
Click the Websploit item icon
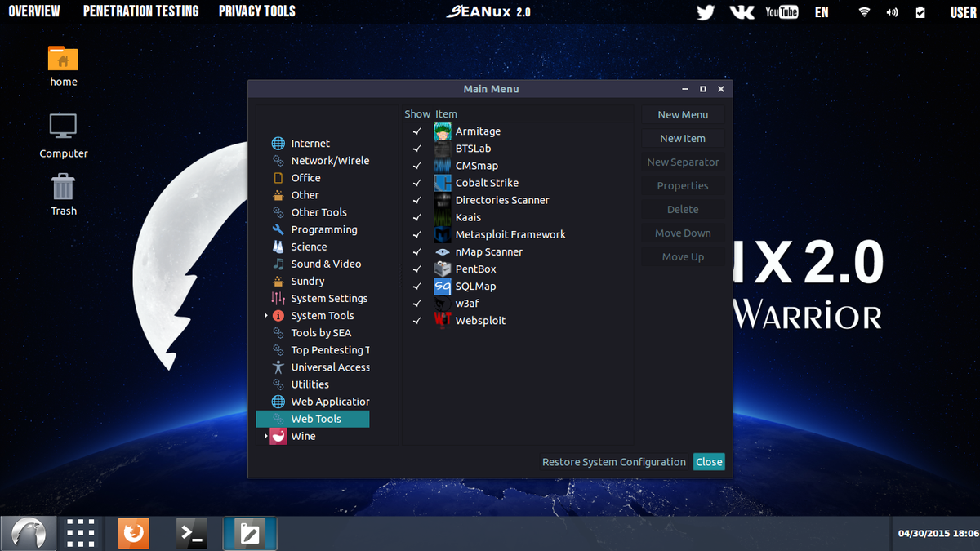tap(442, 320)
